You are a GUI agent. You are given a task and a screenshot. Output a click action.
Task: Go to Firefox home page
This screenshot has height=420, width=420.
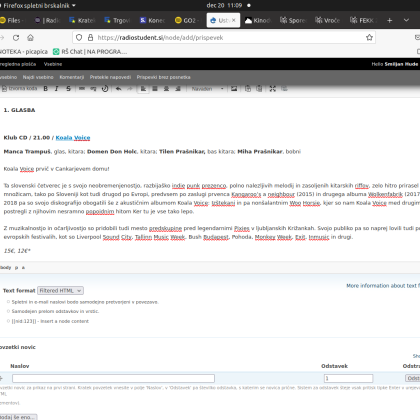point(30,38)
